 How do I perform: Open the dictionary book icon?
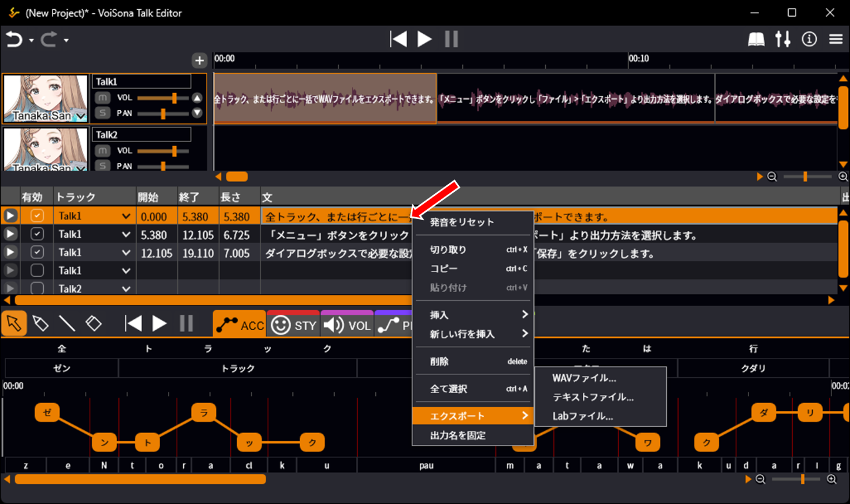point(756,40)
